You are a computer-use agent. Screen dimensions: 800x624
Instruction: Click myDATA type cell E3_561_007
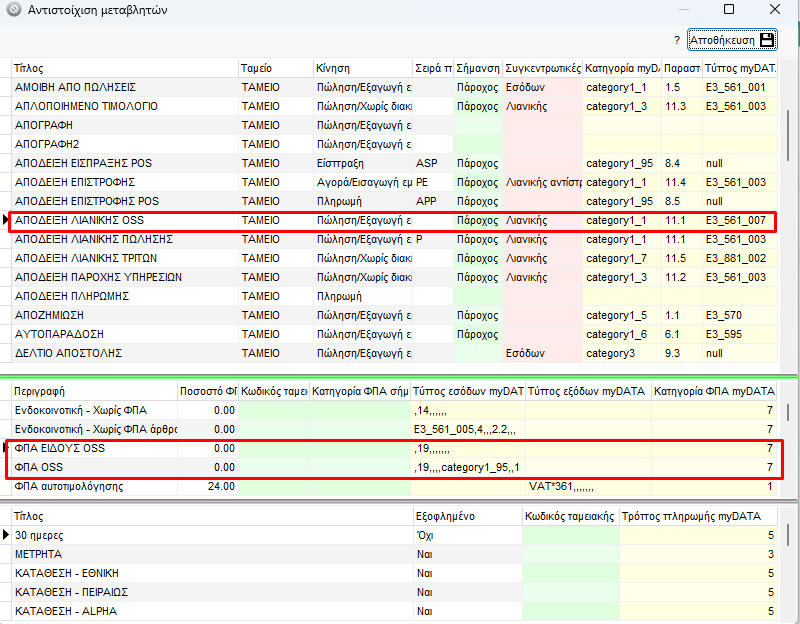coord(735,220)
